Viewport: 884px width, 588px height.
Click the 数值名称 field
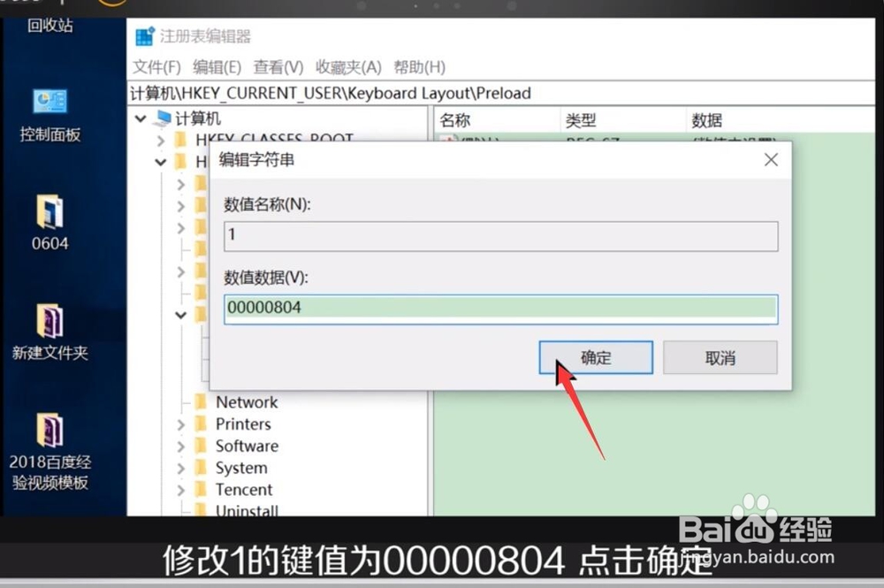tap(500, 236)
